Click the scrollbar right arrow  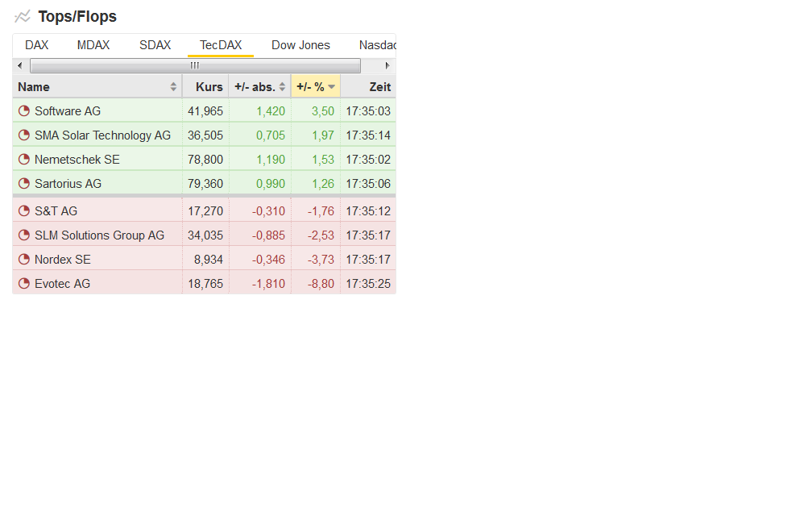387,65
